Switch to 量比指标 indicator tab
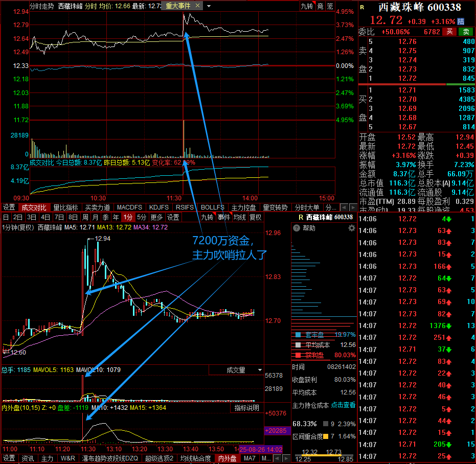 [x=65, y=207]
